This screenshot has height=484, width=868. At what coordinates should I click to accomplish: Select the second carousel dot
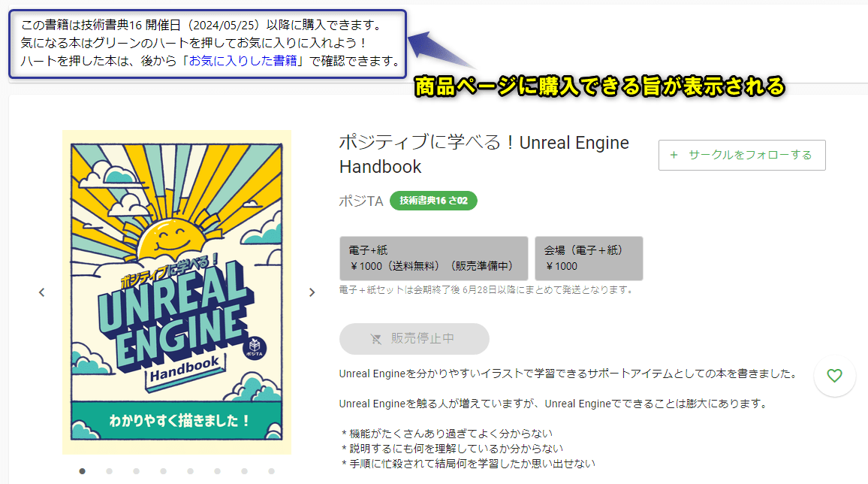(x=109, y=471)
